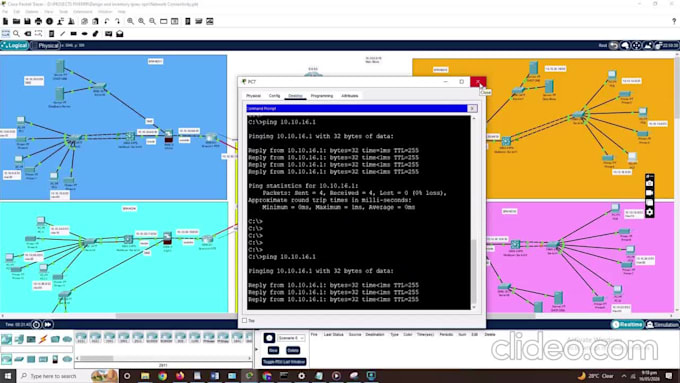The width and height of the screenshot is (680, 383).
Task: Zoom out of the workspace
Action: (152, 21)
